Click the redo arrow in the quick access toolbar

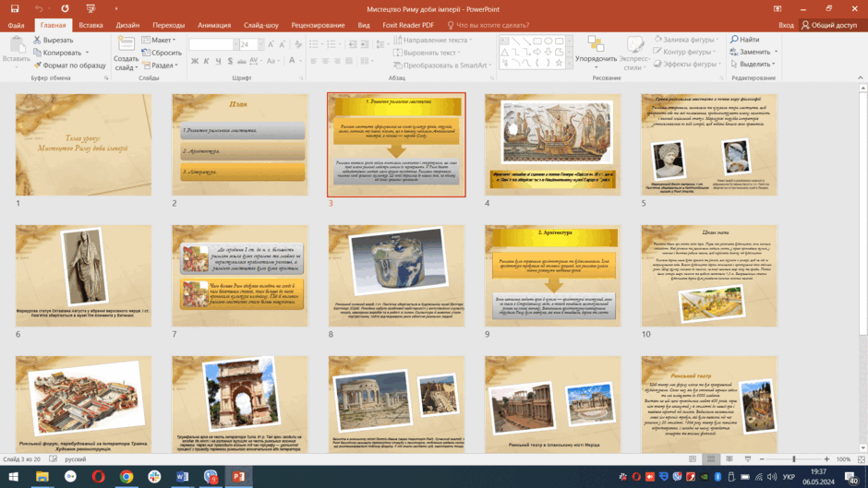[65, 9]
